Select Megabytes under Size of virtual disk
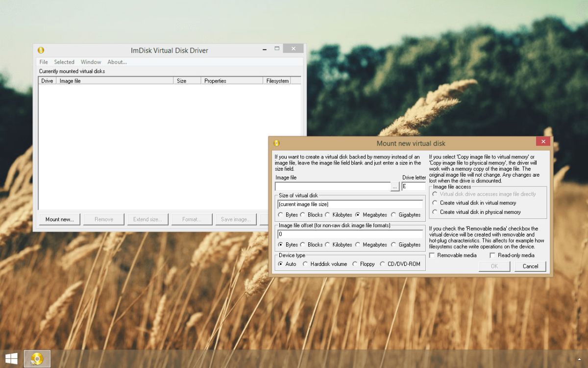The image size is (588, 368). click(371, 215)
